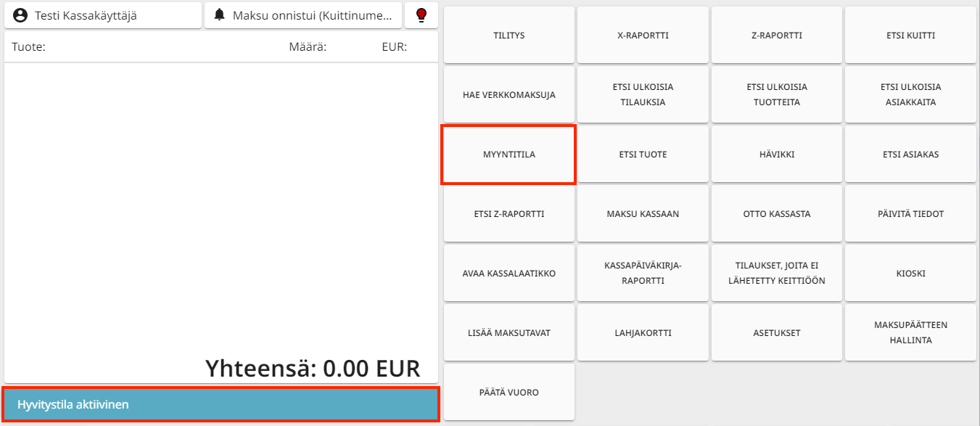980x426 pixels.
Task: Open the Hävikki function
Action: click(776, 155)
